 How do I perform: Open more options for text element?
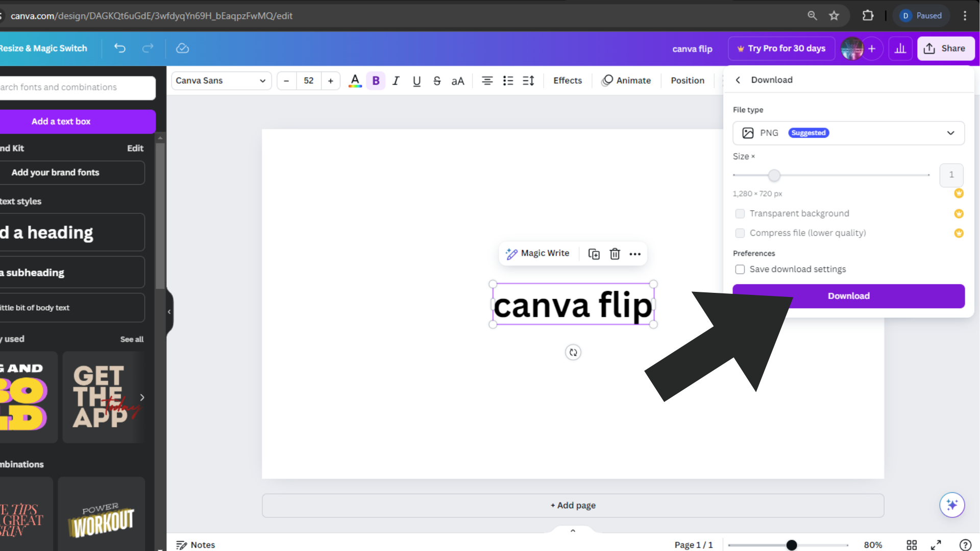pos(635,254)
